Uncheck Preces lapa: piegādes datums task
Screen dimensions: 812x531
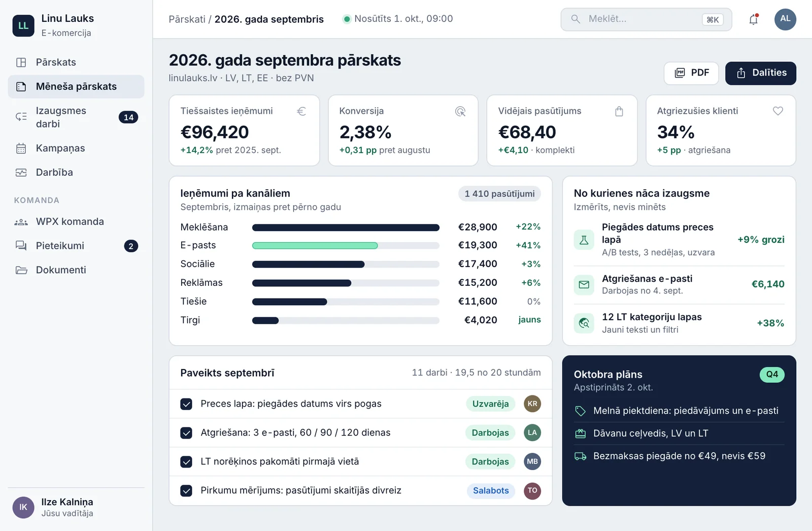pyautogui.click(x=186, y=404)
